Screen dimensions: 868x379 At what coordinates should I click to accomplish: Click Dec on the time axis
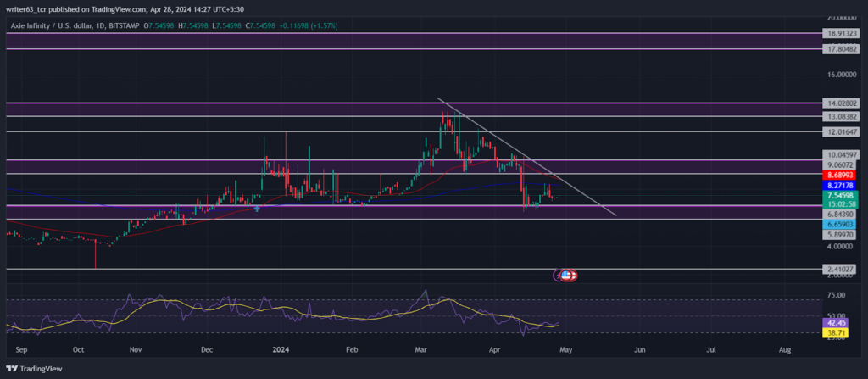(x=207, y=350)
